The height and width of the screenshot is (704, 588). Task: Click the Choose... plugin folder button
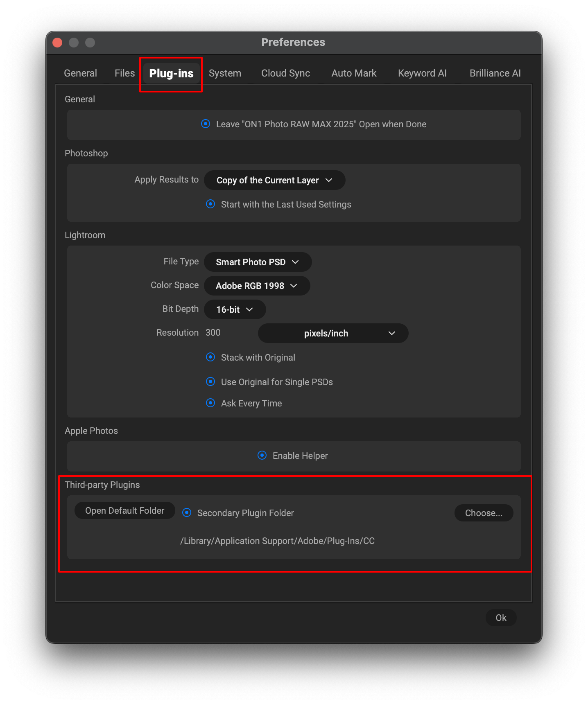coord(484,513)
